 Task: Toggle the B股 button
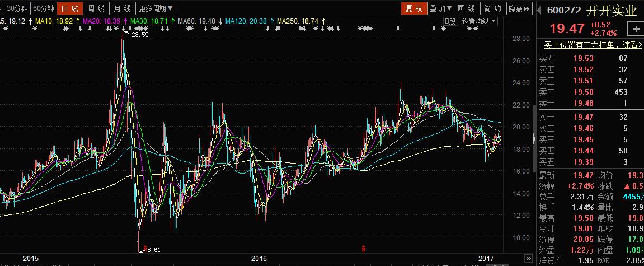coord(450,21)
